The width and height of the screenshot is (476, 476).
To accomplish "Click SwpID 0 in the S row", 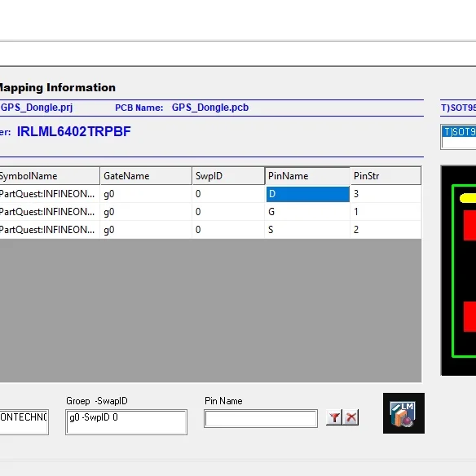I will [228, 230].
